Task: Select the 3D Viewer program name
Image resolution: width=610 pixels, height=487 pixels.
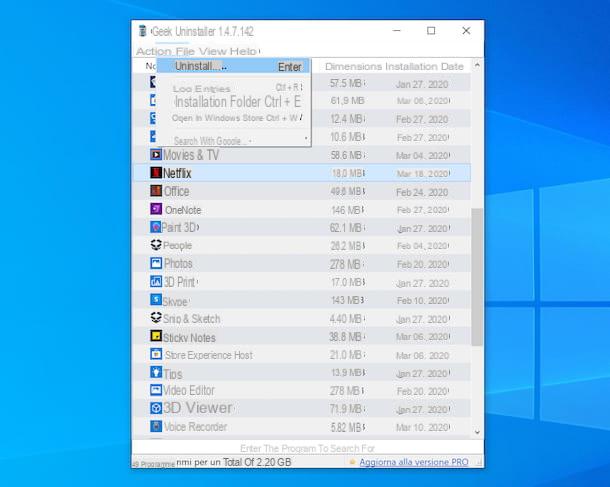Action: (198, 408)
